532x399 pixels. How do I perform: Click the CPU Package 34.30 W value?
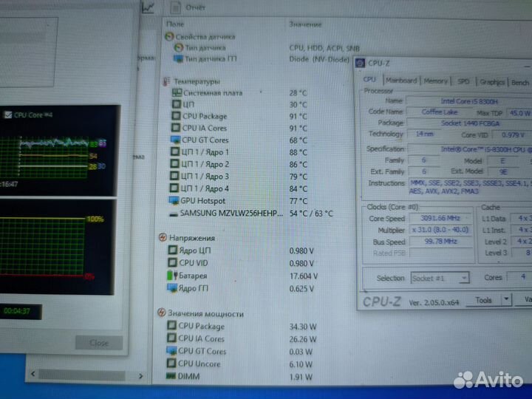(x=303, y=327)
